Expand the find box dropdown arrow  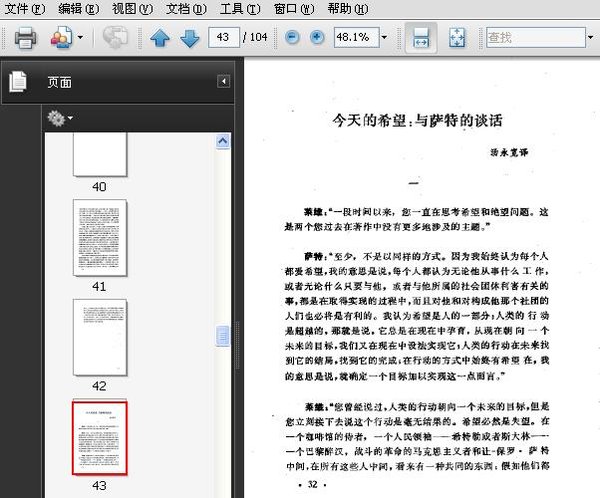pos(590,38)
